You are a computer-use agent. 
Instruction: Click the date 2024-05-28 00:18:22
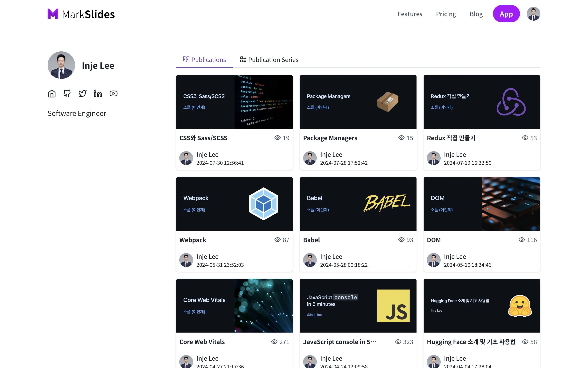coord(344,265)
